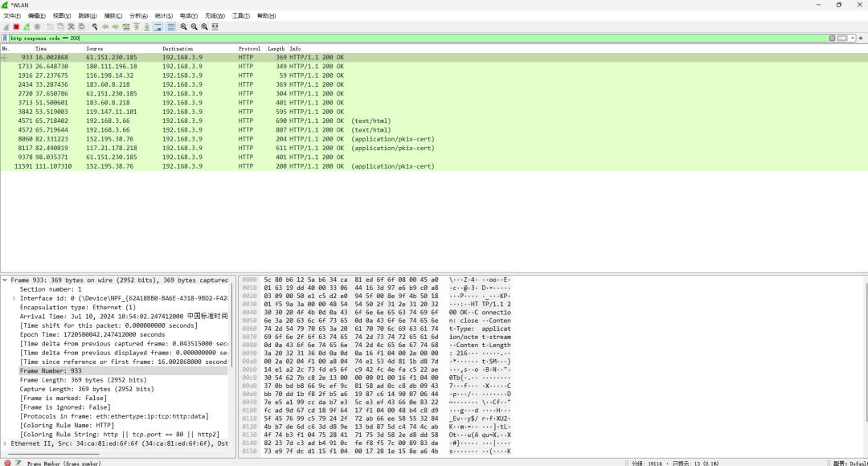
Task: Click the filter bookmark icon
Action: pos(6,38)
